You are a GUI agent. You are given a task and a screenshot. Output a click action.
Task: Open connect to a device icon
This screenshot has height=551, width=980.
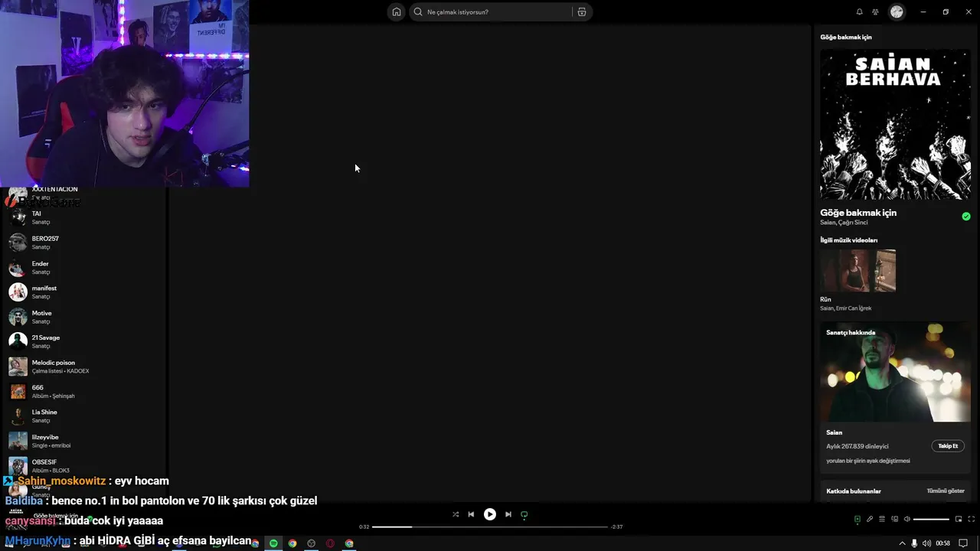(894, 520)
